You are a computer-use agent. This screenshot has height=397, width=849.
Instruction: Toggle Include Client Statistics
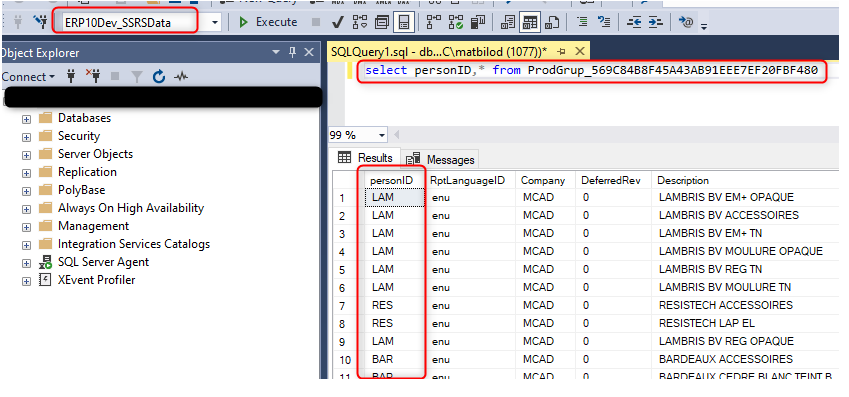478,22
